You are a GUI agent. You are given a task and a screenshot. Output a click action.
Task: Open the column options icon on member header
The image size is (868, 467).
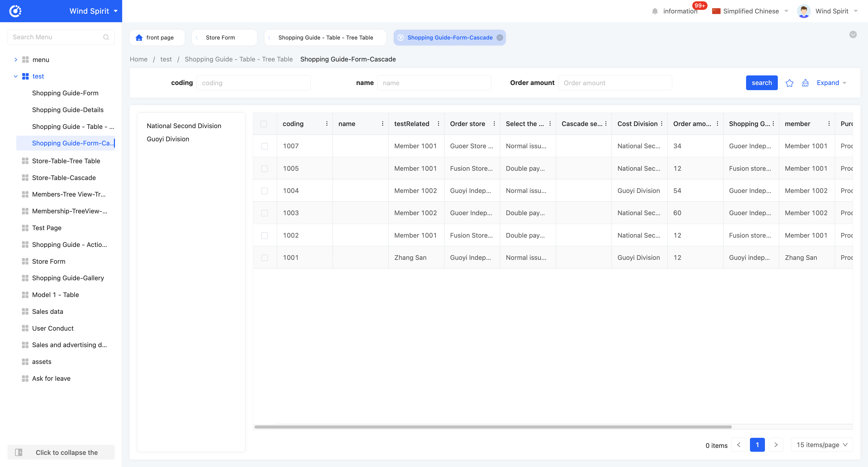[830, 124]
